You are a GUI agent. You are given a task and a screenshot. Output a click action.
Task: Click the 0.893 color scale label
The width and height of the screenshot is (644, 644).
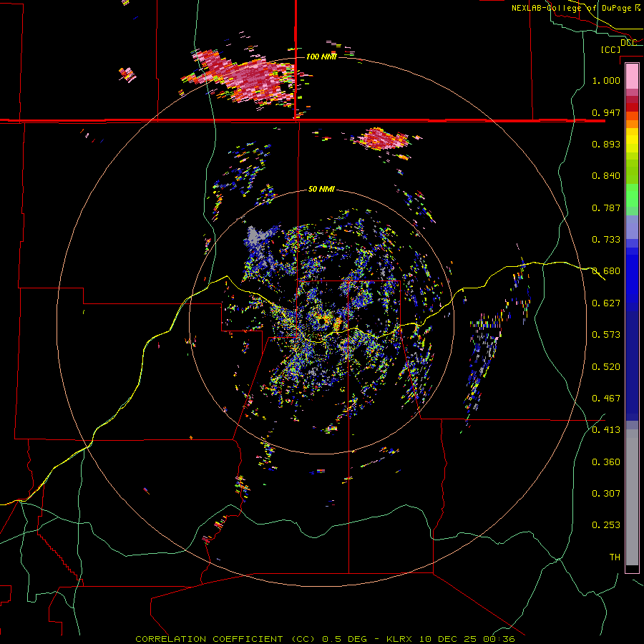(x=606, y=144)
